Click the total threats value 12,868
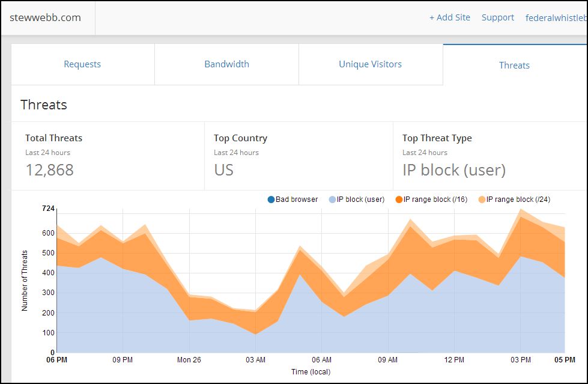The image size is (588, 384). tap(49, 170)
